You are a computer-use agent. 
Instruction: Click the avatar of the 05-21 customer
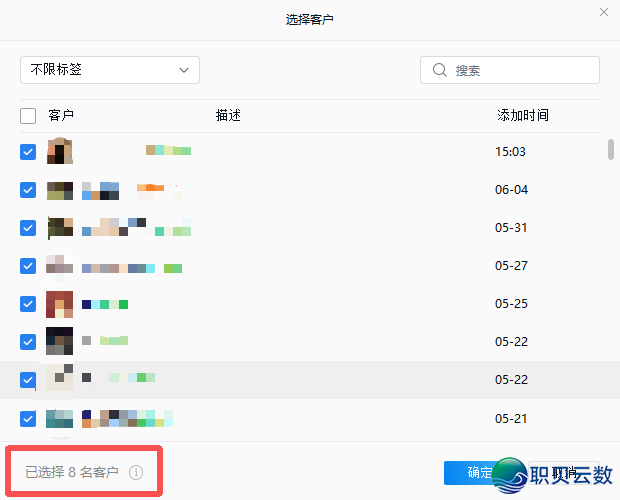[60, 419]
